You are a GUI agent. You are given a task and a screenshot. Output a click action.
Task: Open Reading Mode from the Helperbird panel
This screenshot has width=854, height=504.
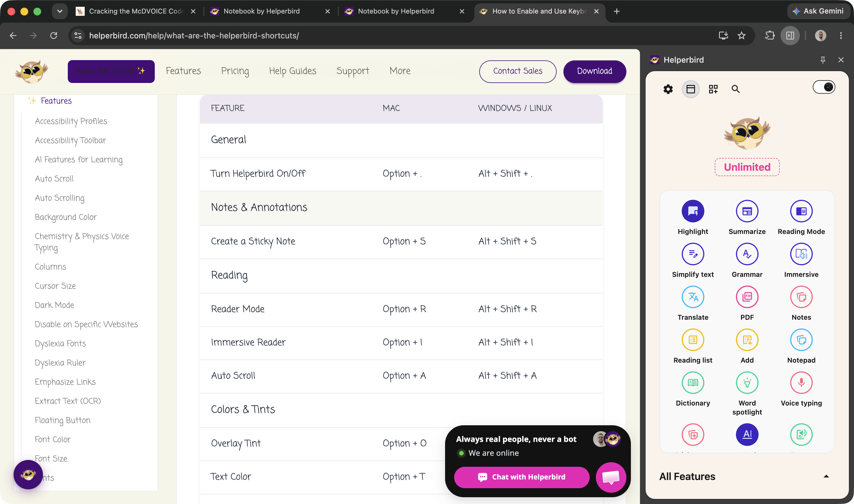click(801, 211)
